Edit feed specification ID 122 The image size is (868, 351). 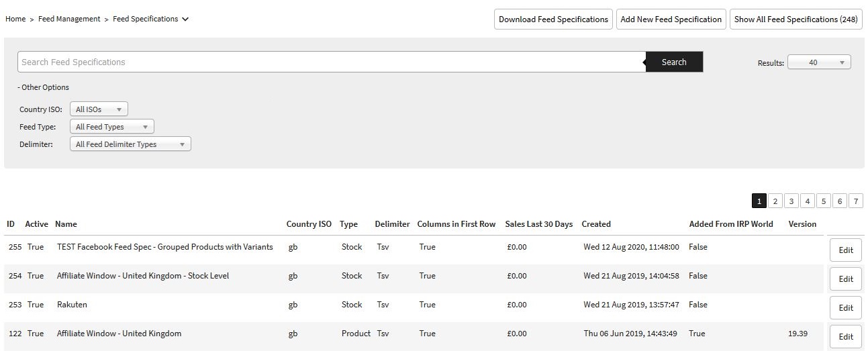846,336
